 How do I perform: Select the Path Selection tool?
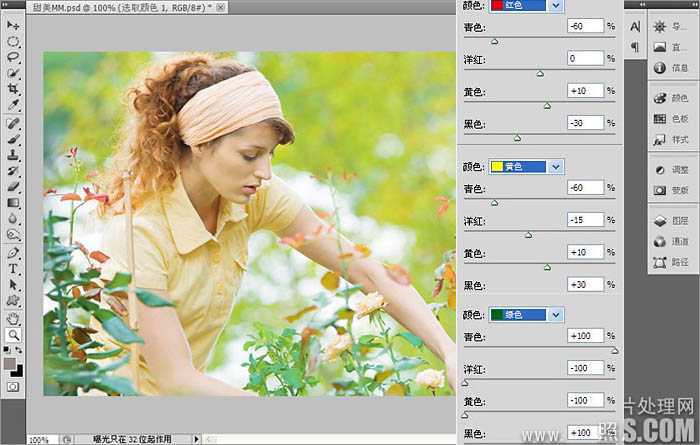[x=13, y=285]
